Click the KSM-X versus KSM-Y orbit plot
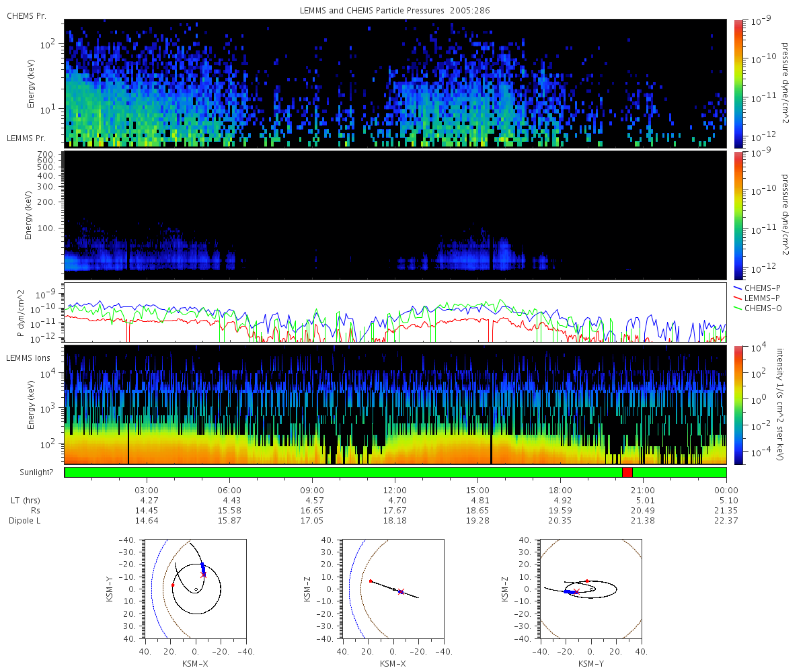This screenshot has width=807, height=672. pos(196,588)
